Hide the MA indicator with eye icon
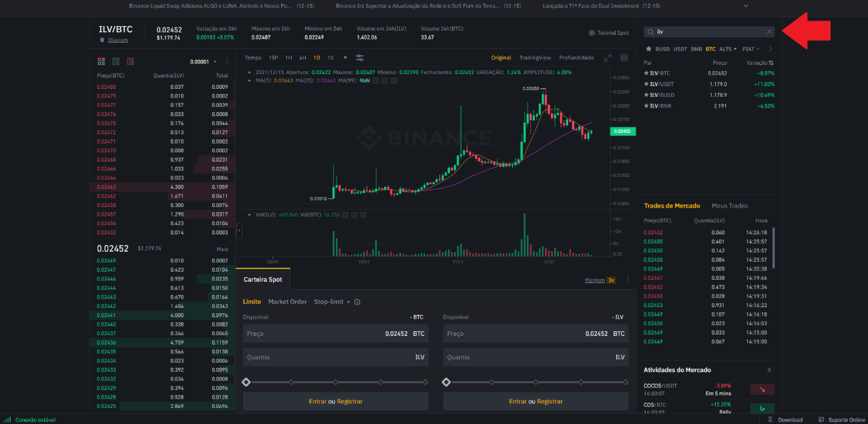Screen dimensions: 868x424 [376, 80]
